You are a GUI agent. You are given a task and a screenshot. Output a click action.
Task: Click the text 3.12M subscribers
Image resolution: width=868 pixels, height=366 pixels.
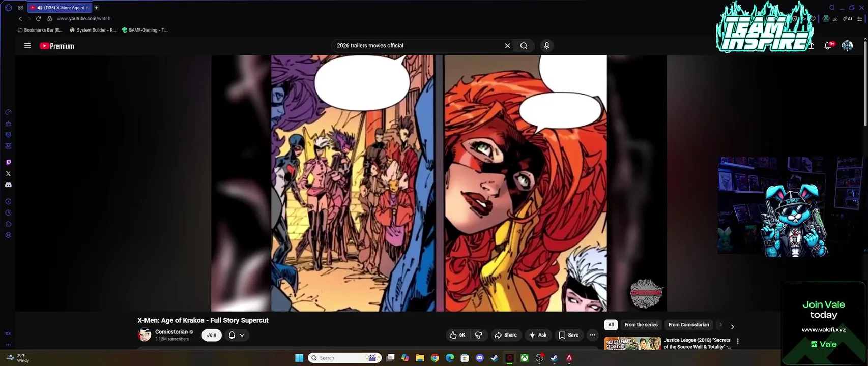[172, 339]
